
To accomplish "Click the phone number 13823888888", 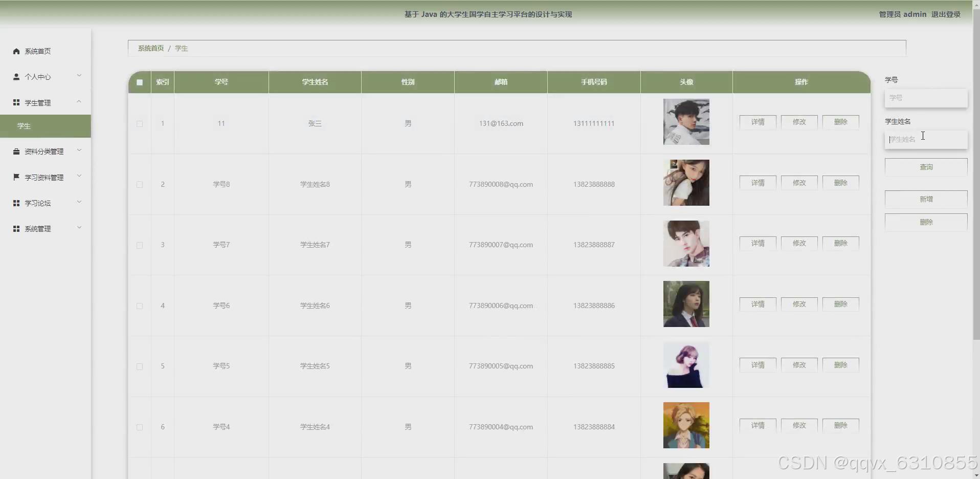I will click(594, 184).
